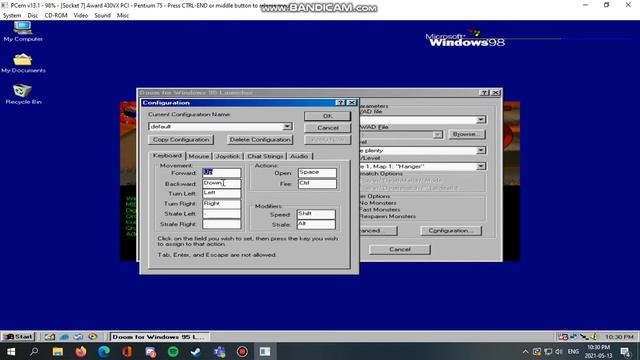Open the My Computer desktop icon
The height and width of the screenshot is (360, 640).
(x=23, y=31)
